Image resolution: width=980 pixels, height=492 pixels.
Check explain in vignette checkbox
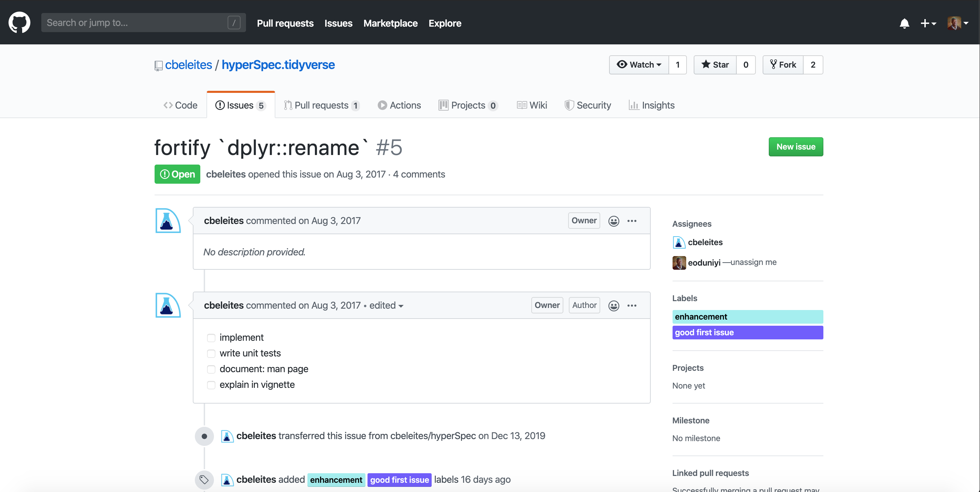pyautogui.click(x=211, y=384)
